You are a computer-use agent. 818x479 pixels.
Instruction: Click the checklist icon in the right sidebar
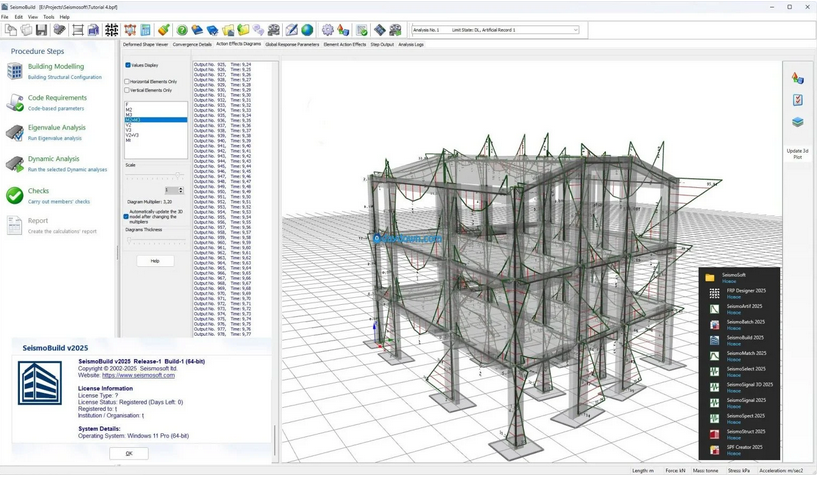coord(797,100)
